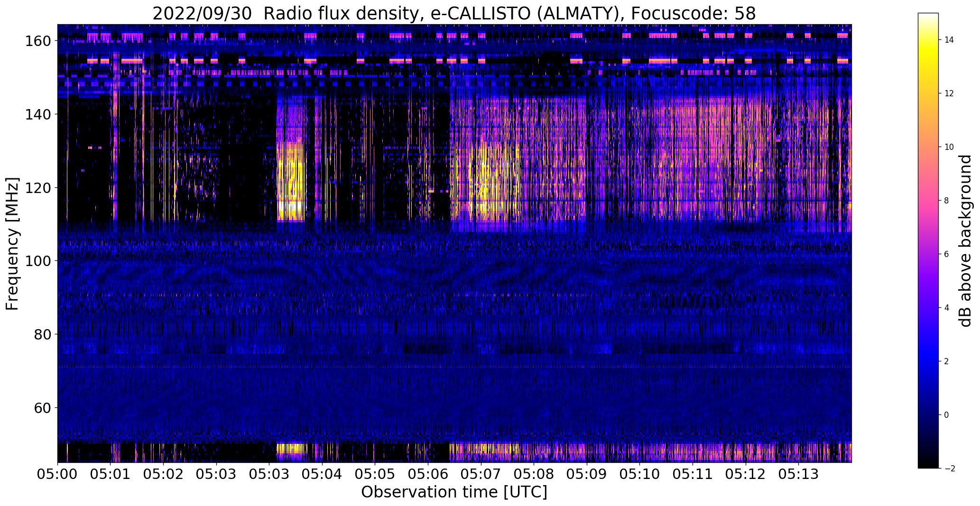Image resolution: width=980 pixels, height=506 pixels.
Task: Click the 140 MHz frequency tick label
Action: pos(37,114)
